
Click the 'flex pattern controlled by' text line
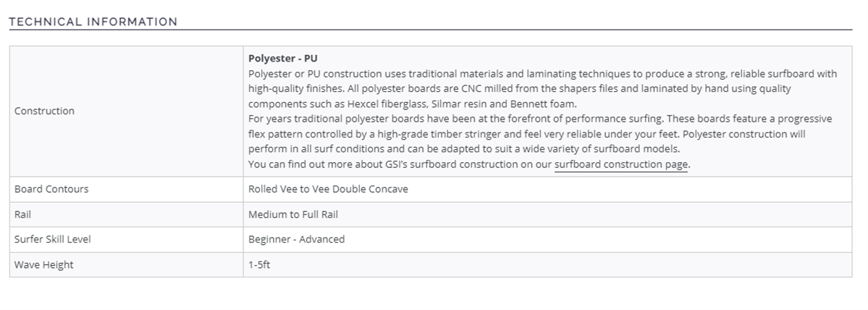coord(527,134)
